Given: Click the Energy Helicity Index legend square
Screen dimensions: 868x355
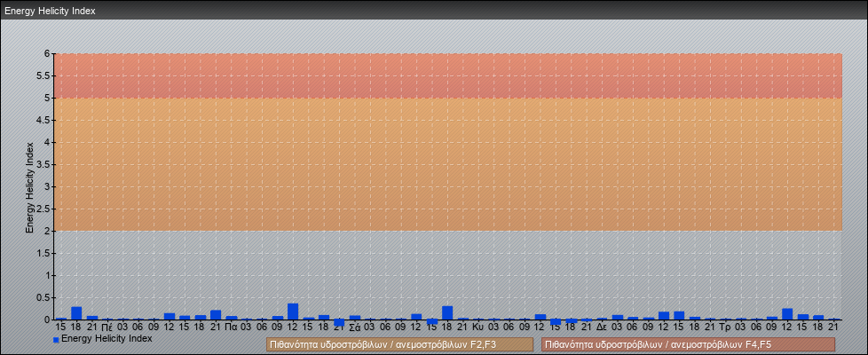Looking at the screenshot, I should [x=56, y=339].
